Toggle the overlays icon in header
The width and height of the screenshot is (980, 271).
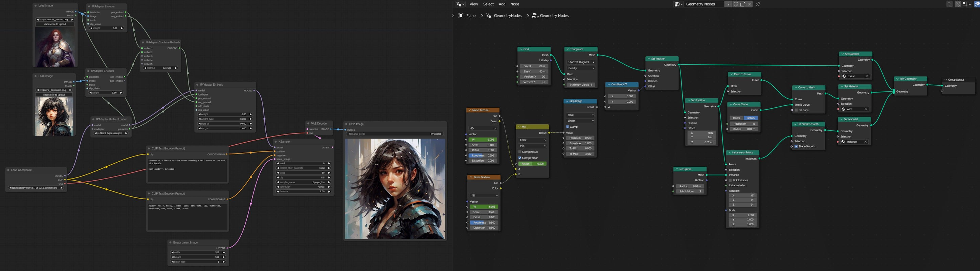tap(977, 4)
